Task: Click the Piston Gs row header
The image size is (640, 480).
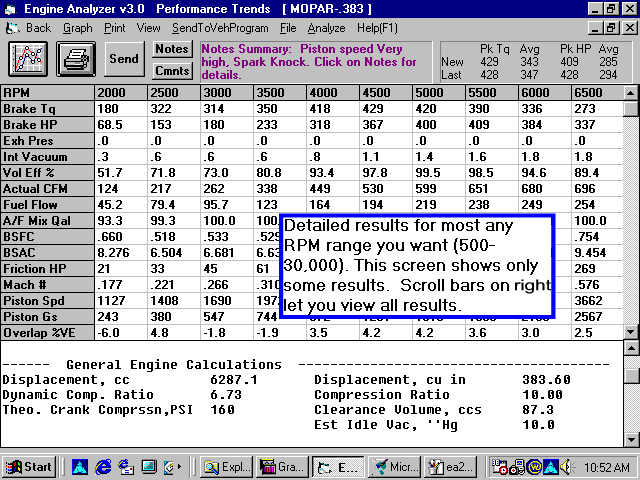Action: [x=47, y=317]
